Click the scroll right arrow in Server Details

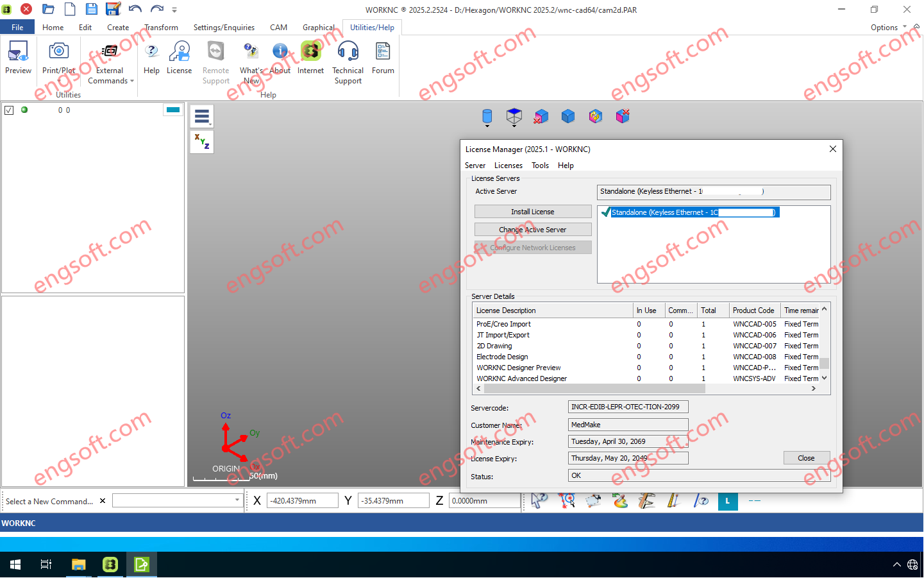tap(814, 389)
